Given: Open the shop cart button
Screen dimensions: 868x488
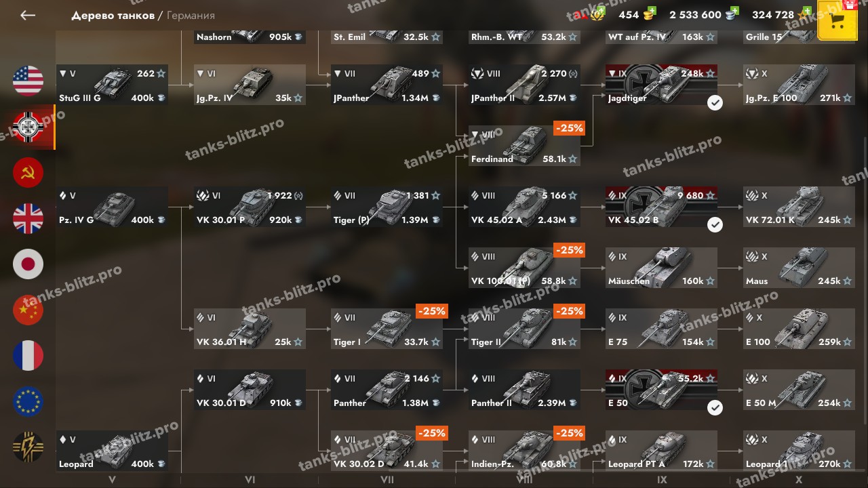Looking at the screenshot, I should pyautogui.click(x=837, y=20).
